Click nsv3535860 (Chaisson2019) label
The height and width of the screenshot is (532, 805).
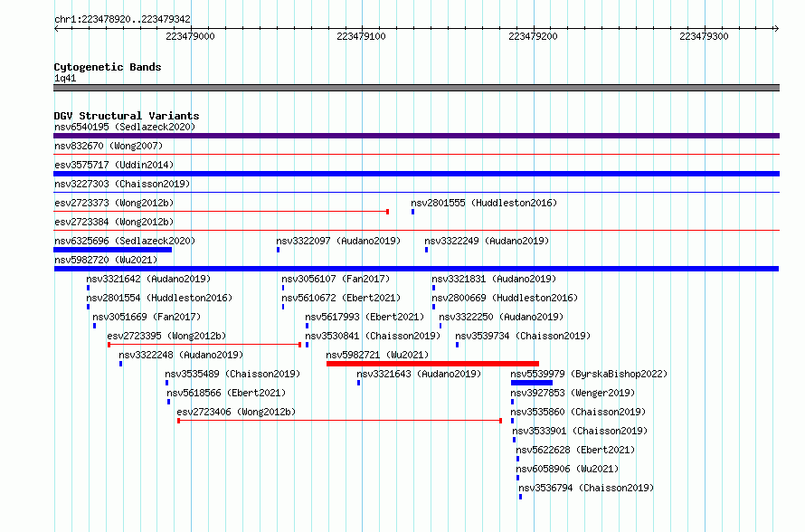click(578, 412)
